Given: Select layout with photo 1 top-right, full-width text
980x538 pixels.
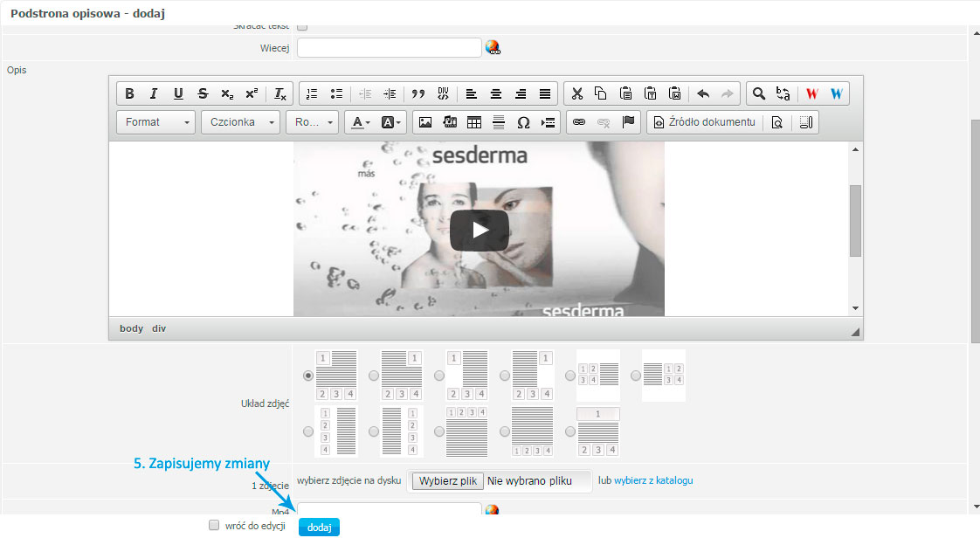Looking at the screenshot, I should 374,376.
